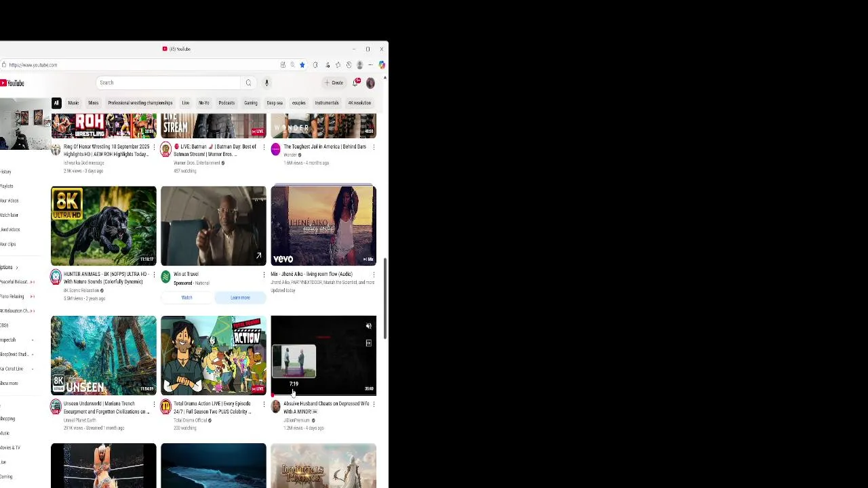This screenshot has height=488, width=868.
Task: Expand the Subscriptions section chevron
Action: tap(17, 268)
